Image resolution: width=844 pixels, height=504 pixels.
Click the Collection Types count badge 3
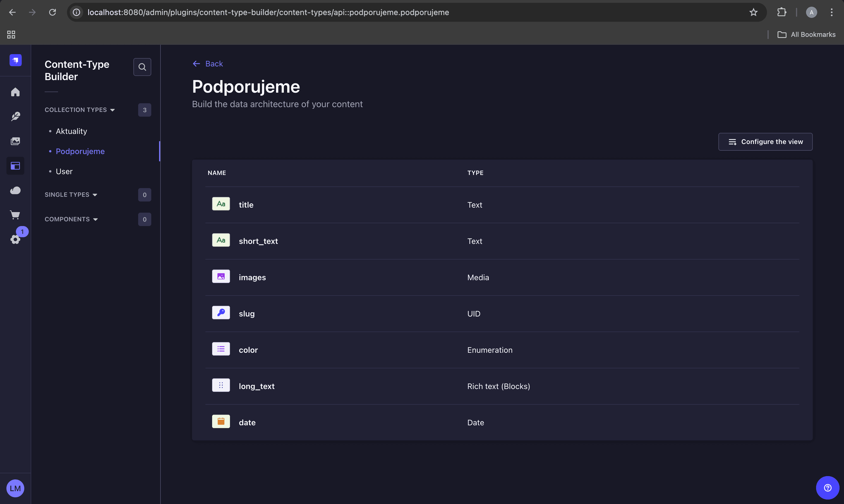(144, 110)
